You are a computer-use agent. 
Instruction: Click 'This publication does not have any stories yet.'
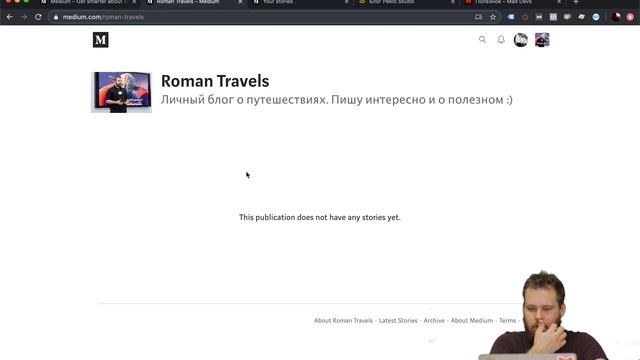pyautogui.click(x=320, y=217)
